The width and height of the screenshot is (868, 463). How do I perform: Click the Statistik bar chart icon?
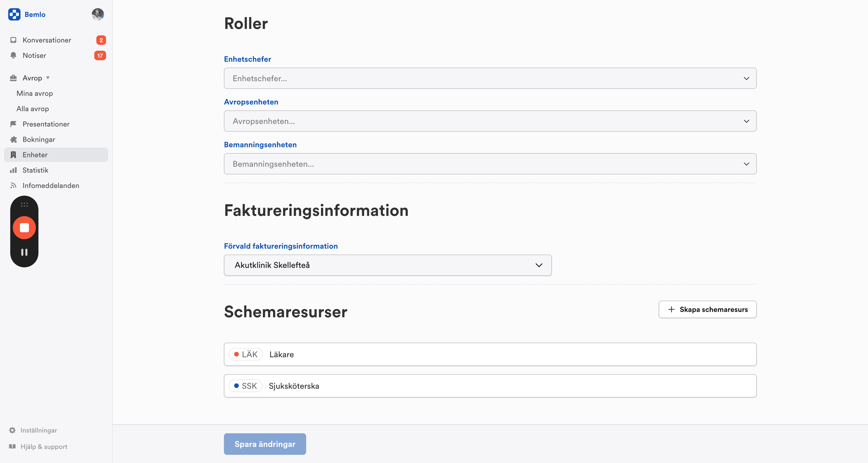pyautogui.click(x=13, y=170)
